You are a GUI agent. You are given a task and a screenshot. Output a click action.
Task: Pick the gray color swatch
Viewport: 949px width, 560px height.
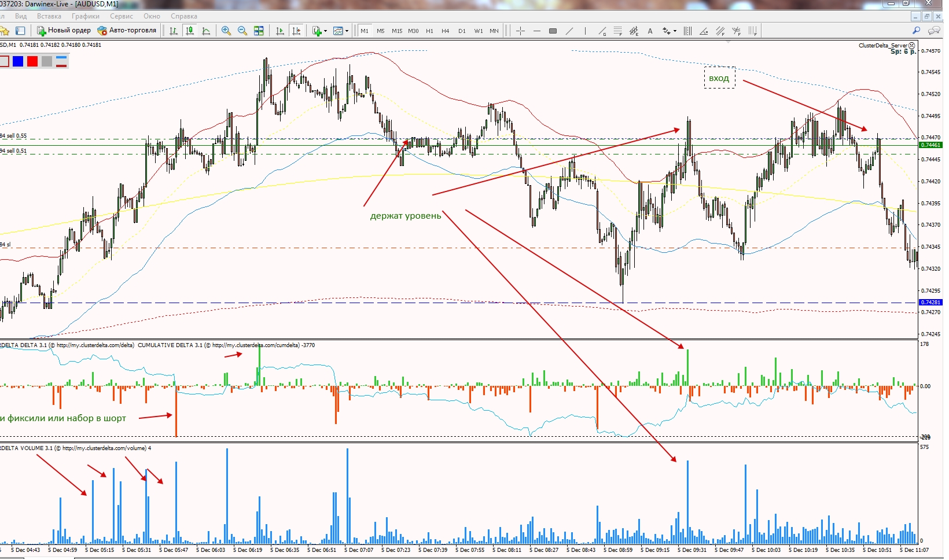tap(47, 61)
